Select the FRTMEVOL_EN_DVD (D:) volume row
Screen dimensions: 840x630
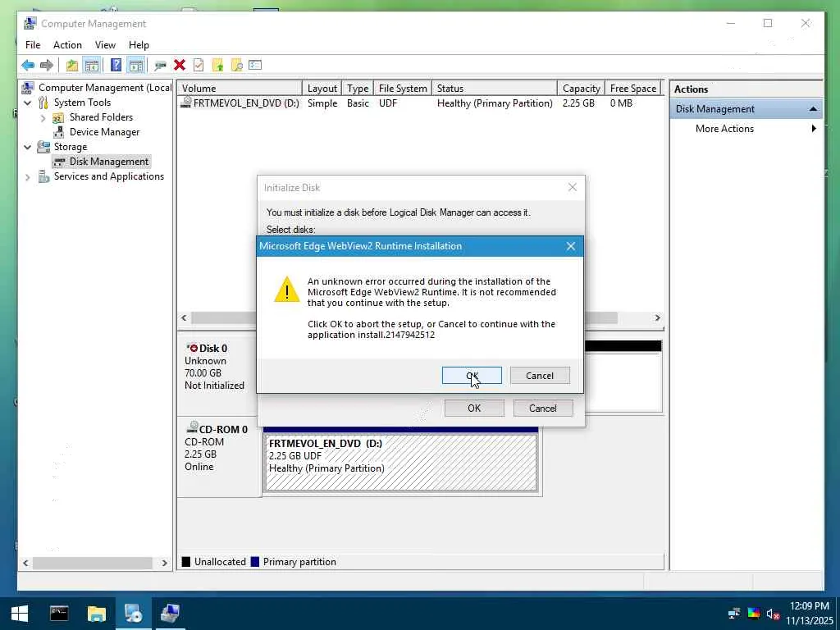point(421,103)
